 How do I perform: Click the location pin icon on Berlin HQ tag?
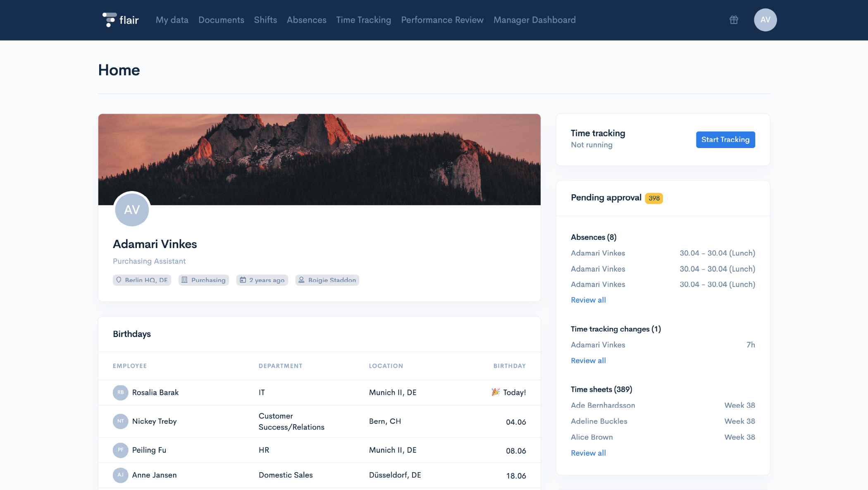point(119,280)
